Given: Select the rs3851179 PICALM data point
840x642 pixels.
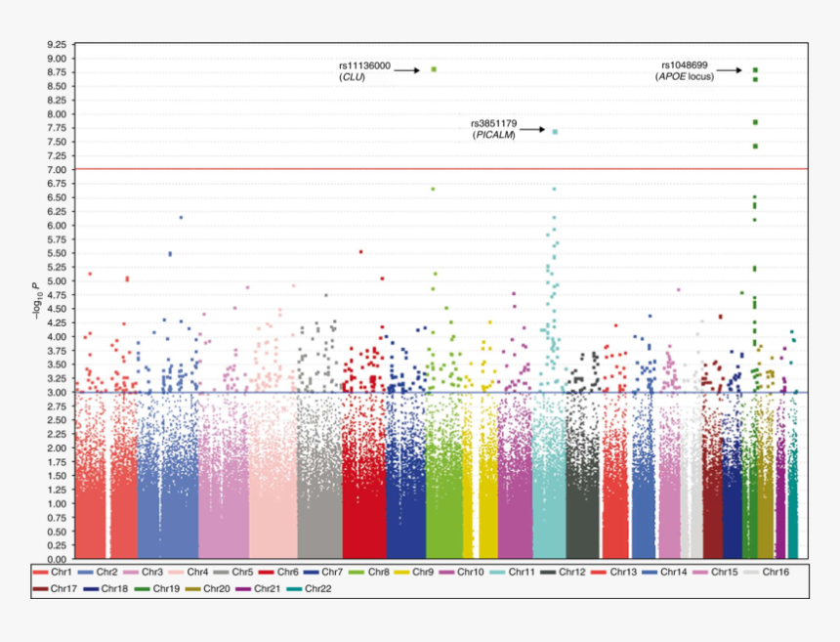Looking at the screenshot, I should pos(555,131).
